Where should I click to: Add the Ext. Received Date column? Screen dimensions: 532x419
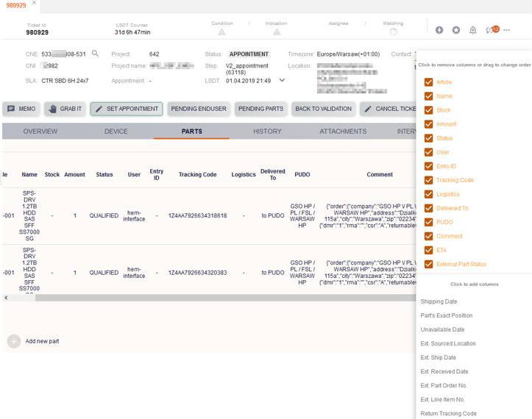(x=444, y=371)
